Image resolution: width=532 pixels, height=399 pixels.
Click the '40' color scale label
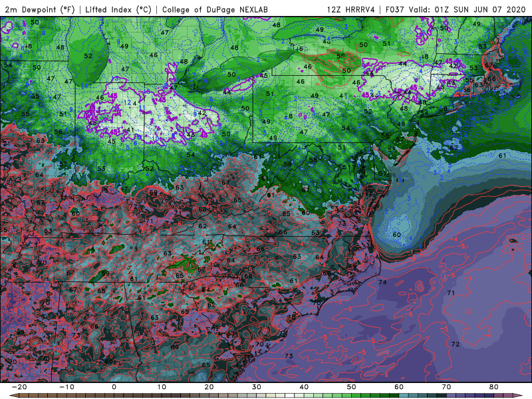[304, 387]
